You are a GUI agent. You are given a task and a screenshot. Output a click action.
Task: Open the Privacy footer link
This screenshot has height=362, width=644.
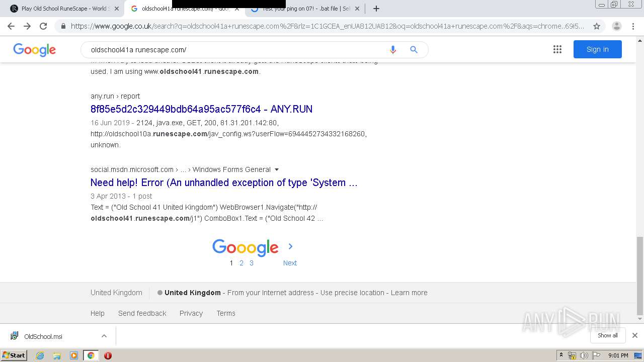pos(191,313)
